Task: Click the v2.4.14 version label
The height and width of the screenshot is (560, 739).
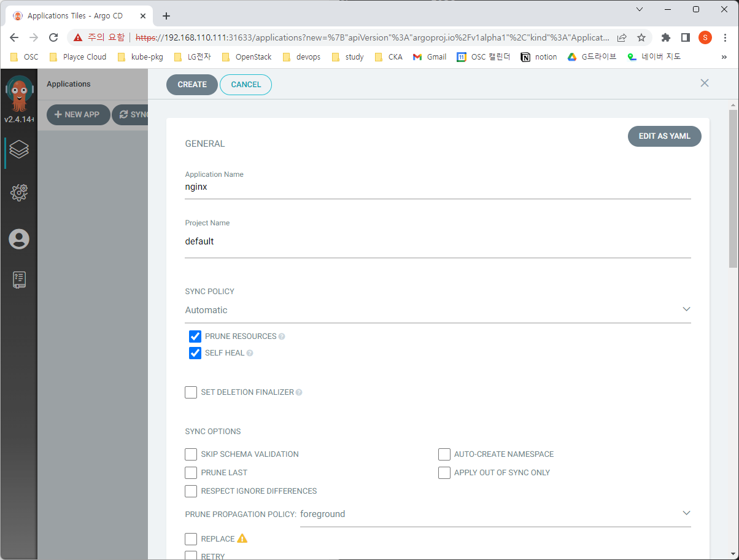Action: 18,120
